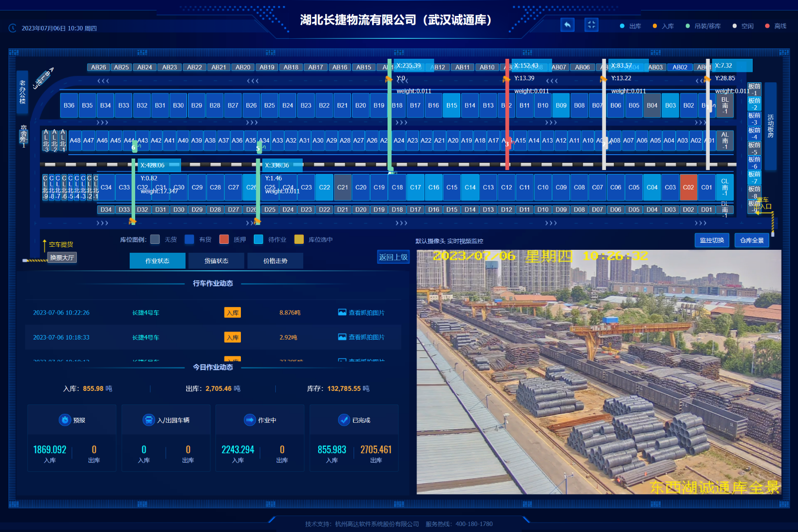Click the 作业中 arrow icon
798x532 pixels.
[x=249, y=420]
